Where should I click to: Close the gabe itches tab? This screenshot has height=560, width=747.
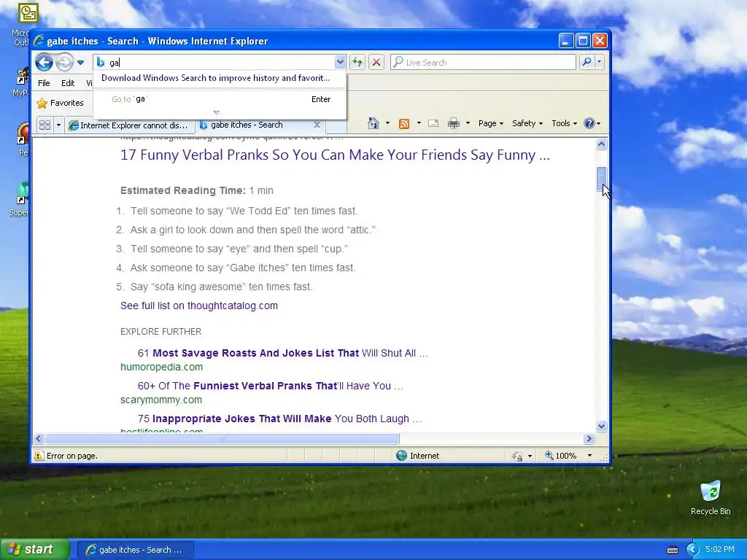click(x=317, y=125)
